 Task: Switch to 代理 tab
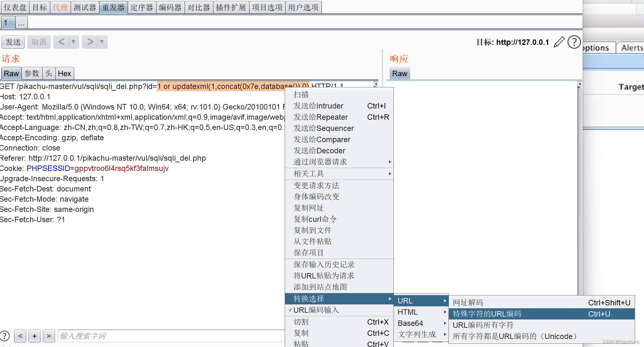click(x=60, y=7)
